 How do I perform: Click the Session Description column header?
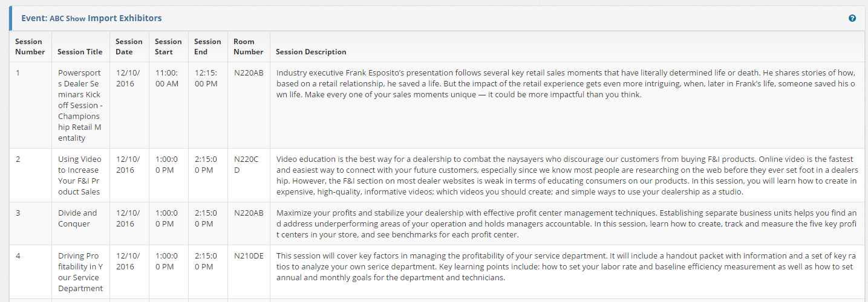tap(311, 52)
